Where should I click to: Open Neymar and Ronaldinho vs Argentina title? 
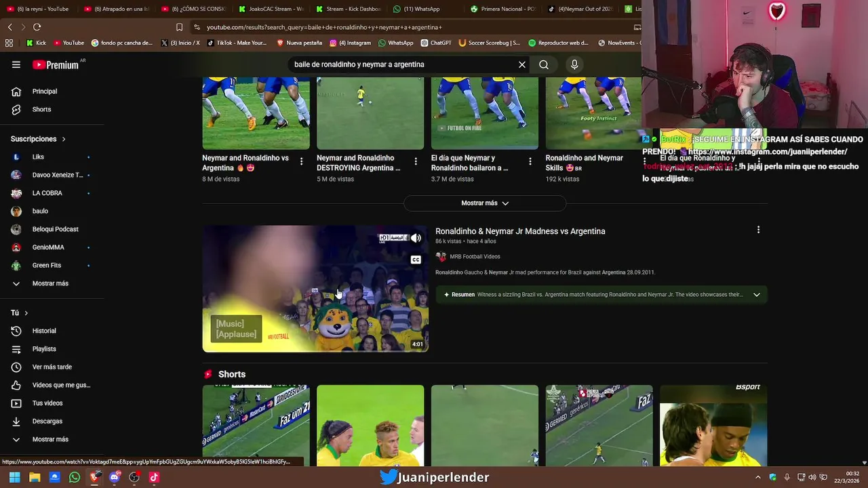[x=245, y=163]
